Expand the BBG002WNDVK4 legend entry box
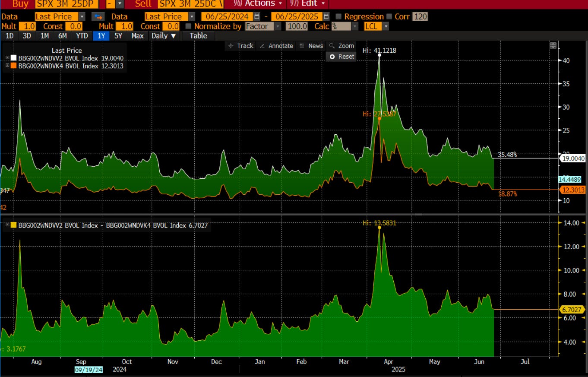The image size is (588, 377). click(x=7, y=66)
